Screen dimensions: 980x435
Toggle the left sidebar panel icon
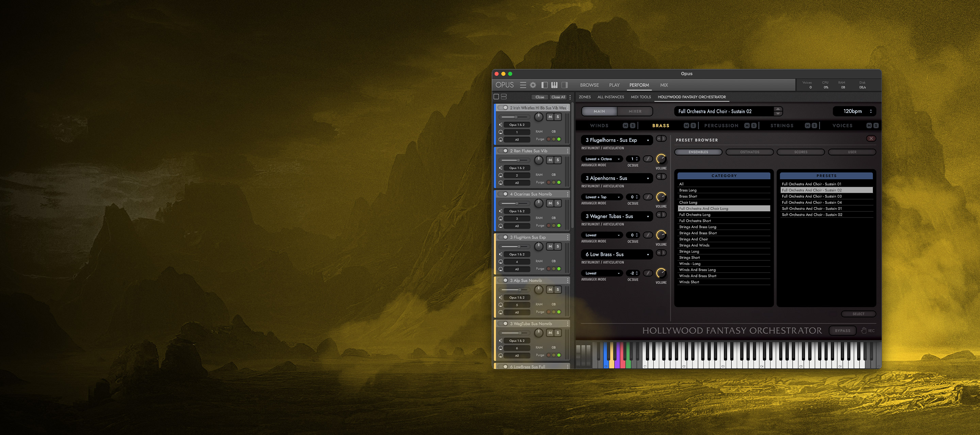[x=544, y=85]
